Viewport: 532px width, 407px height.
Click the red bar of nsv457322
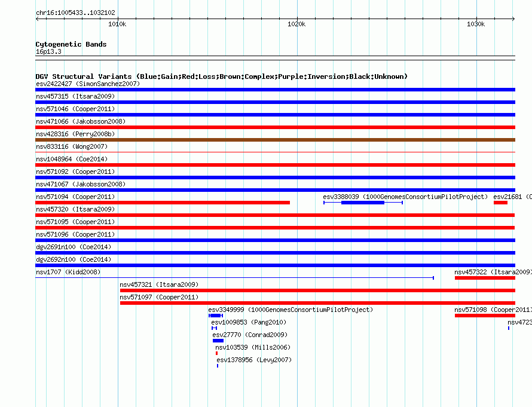[x=485, y=278]
